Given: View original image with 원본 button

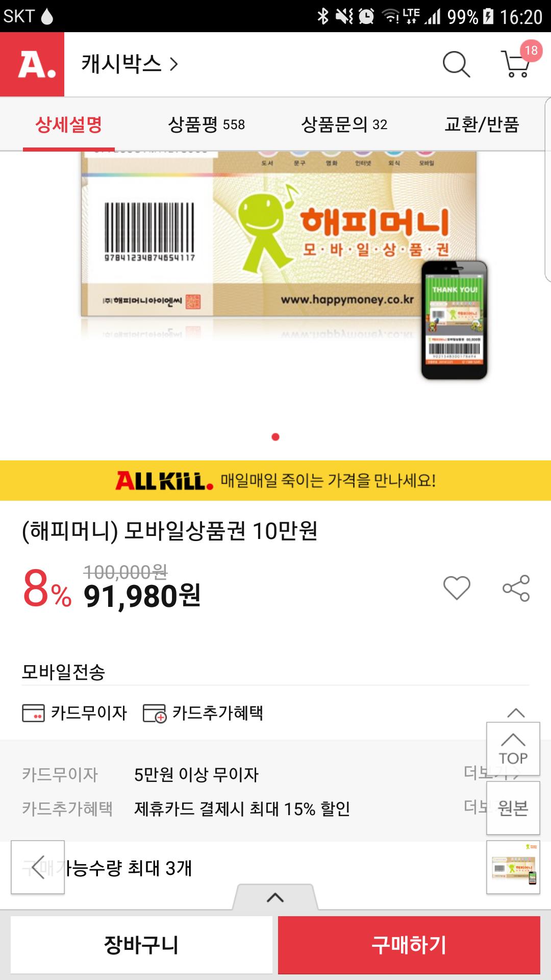Looking at the screenshot, I should [513, 808].
